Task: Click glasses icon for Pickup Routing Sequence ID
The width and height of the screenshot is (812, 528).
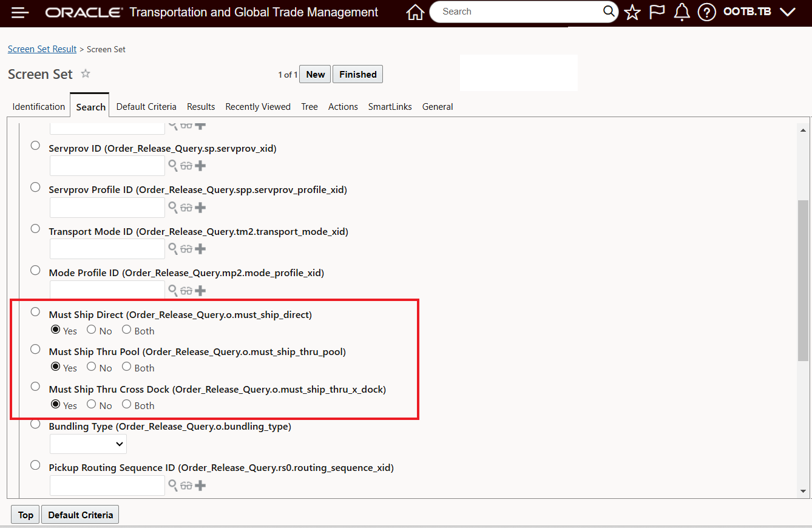Action: pos(186,486)
